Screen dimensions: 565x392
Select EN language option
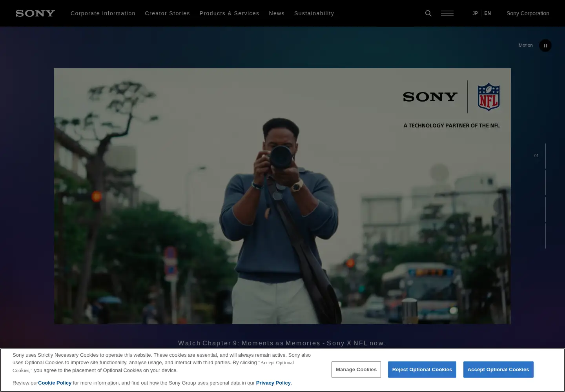(x=488, y=13)
